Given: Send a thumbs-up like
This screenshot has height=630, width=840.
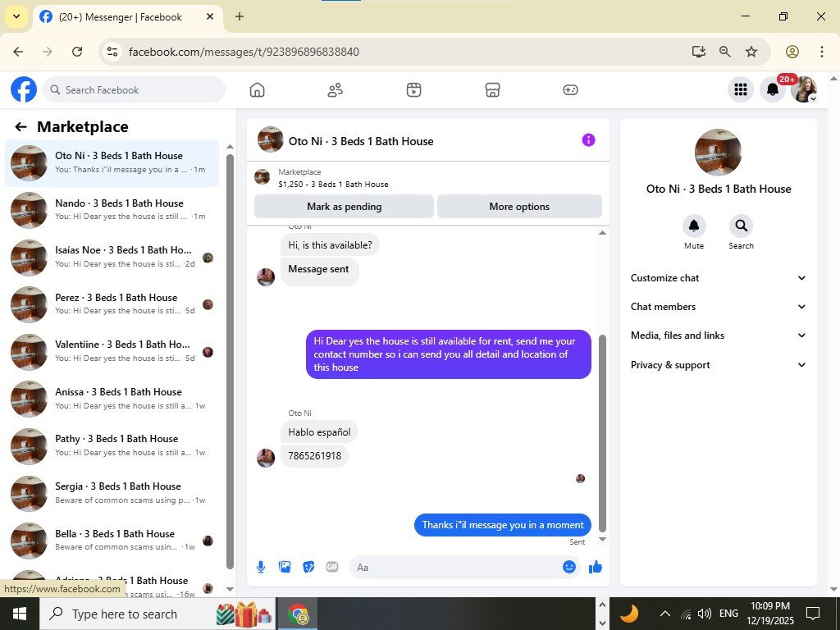Looking at the screenshot, I should click(596, 567).
